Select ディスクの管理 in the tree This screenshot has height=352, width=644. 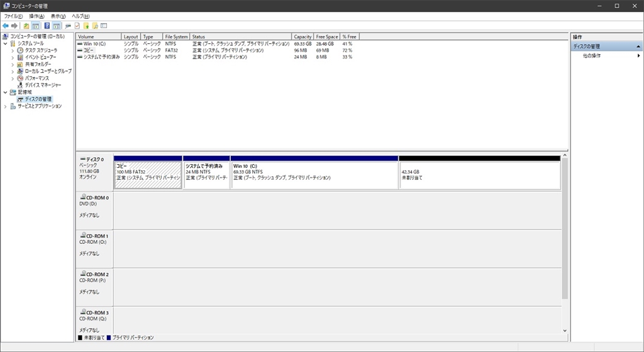[38, 99]
